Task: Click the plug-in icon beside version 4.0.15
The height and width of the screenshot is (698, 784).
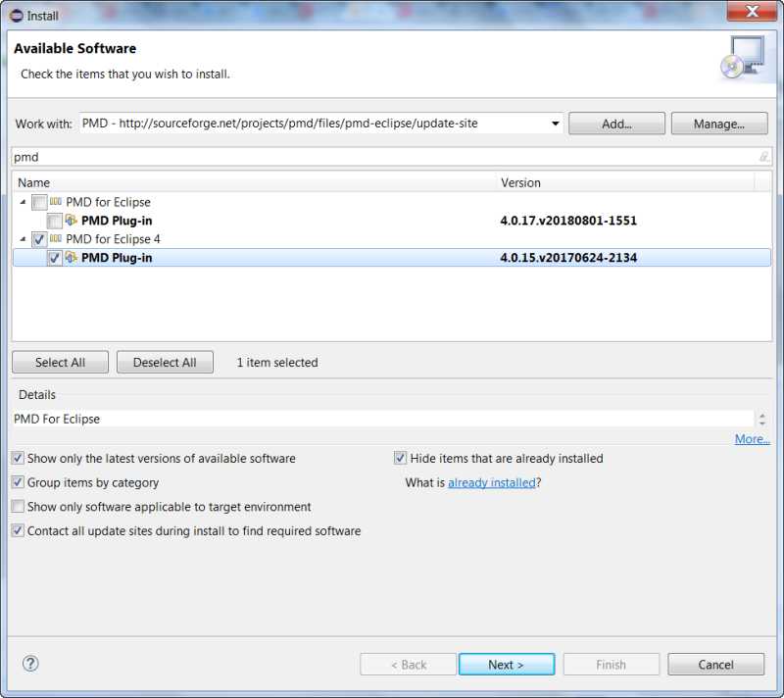Action: [x=72, y=257]
